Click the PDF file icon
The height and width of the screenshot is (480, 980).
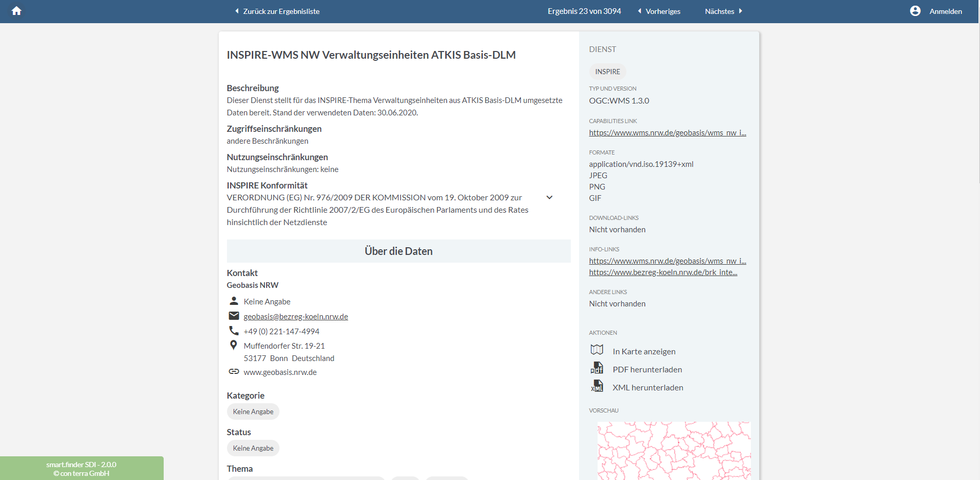click(x=597, y=368)
